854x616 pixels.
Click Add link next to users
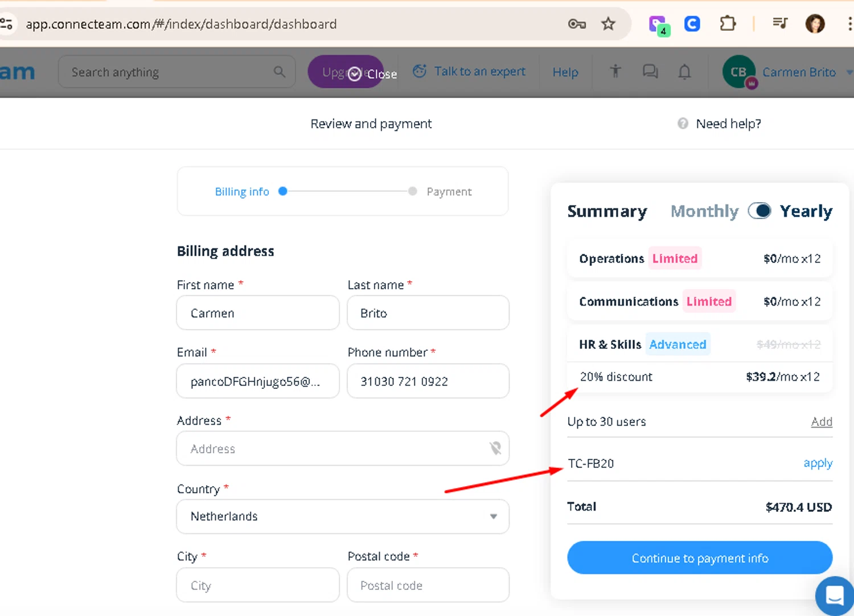tap(822, 422)
